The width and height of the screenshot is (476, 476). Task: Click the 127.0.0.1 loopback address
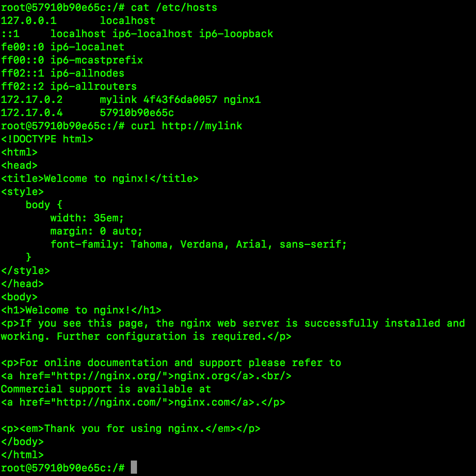click(x=29, y=21)
